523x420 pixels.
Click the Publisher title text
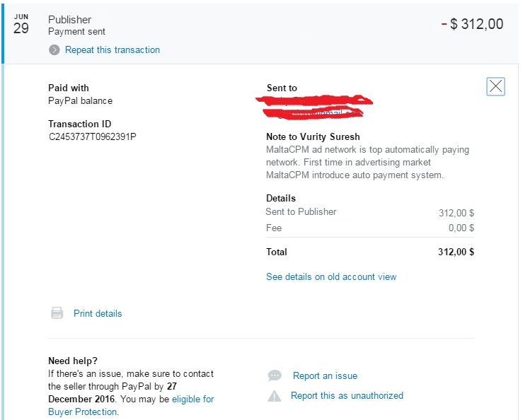pos(70,20)
